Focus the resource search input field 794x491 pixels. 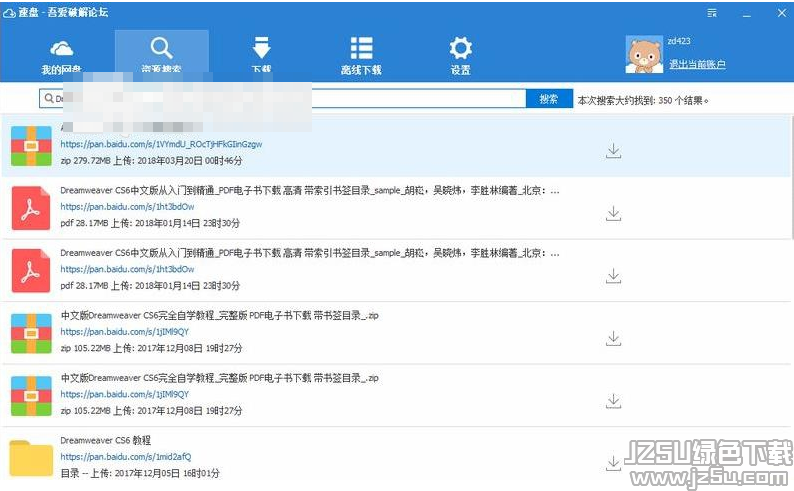[x=283, y=99]
